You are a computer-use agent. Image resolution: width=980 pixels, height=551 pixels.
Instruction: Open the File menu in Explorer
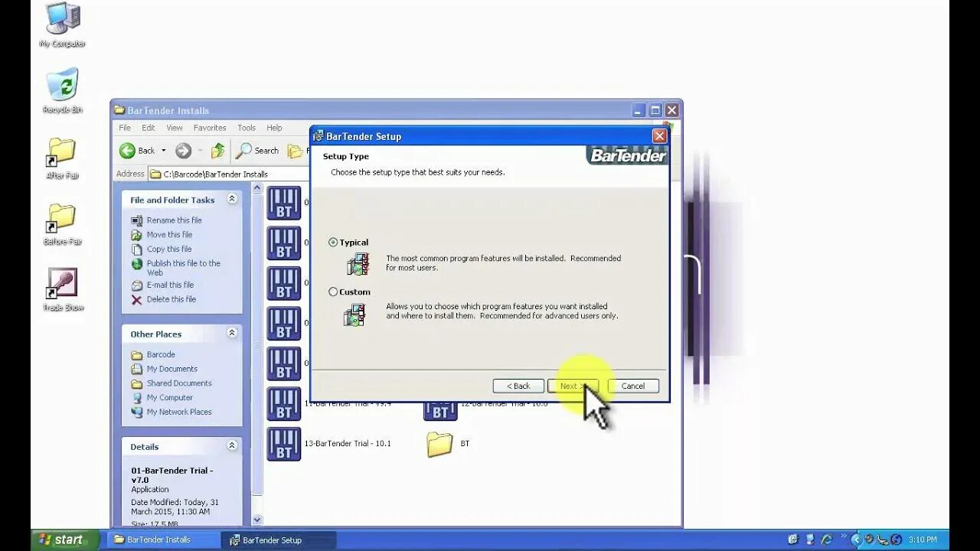pyautogui.click(x=125, y=128)
